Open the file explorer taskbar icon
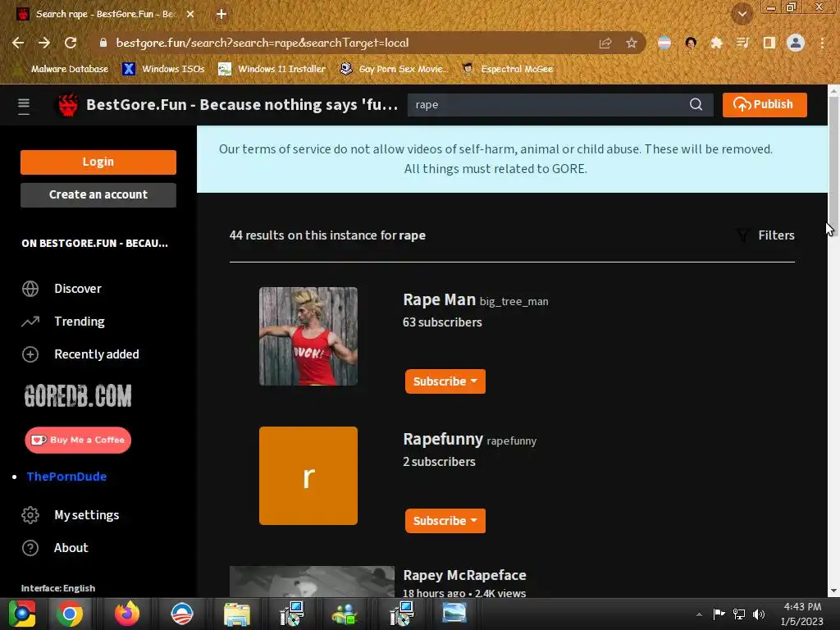The width and height of the screenshot is (840, 630). (236, 614)
